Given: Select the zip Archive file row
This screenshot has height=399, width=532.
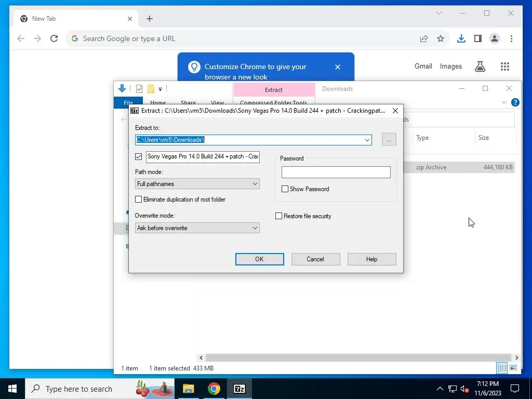Looking at the screenshot, I should [459, 167].
